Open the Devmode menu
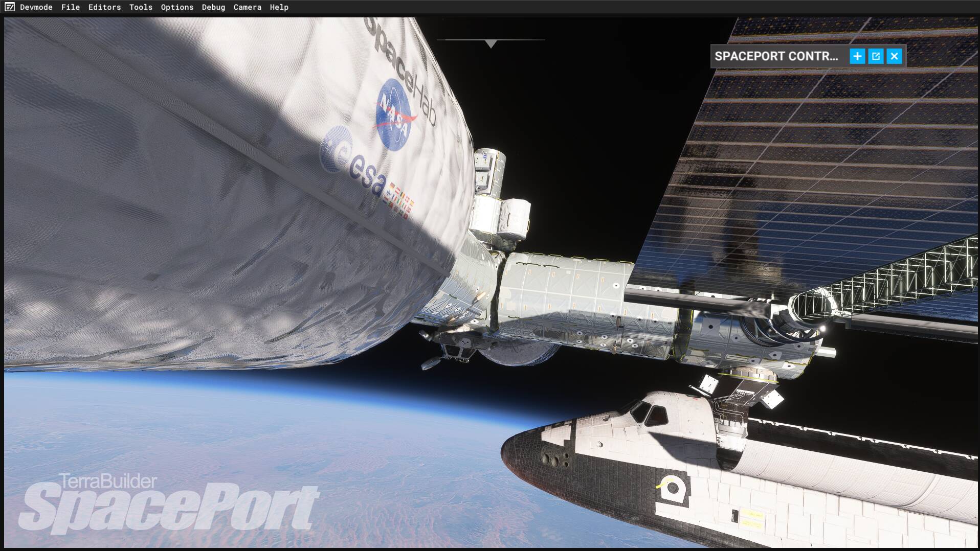Viewport: 980px width, 551px height. click(36, 7)
